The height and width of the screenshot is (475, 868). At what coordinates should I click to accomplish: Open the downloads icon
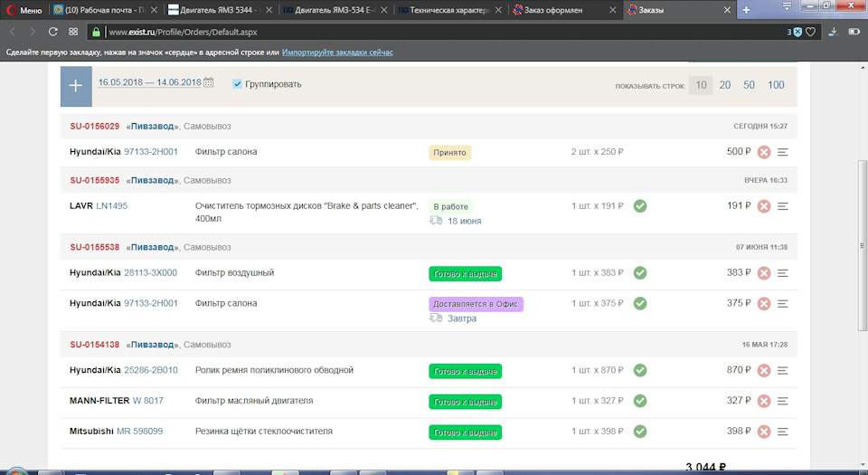pyautogui.click(x=833, y=32)
